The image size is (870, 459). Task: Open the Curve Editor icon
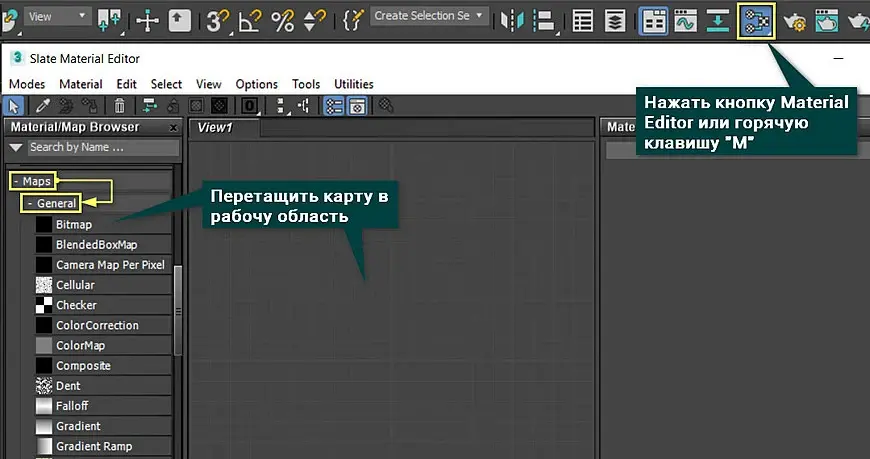pyautogui.click(x=685, y=21)
